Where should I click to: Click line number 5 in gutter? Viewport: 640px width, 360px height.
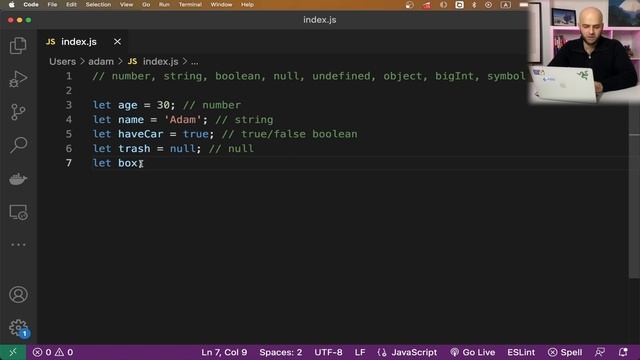click(69, 134)
